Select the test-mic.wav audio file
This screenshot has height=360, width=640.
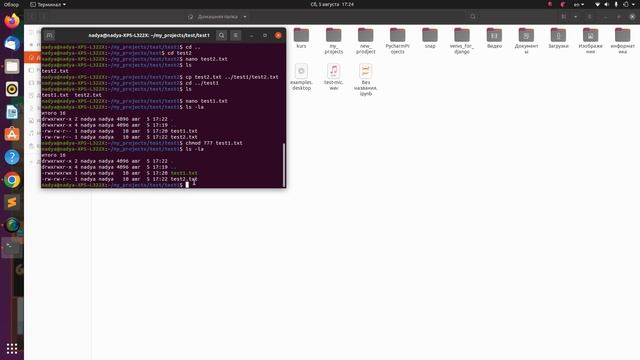pos(333,77)
